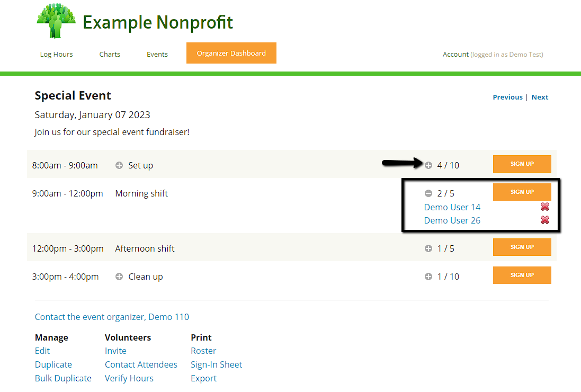Expand the 1 / 10 Clean up attendees
The width and height of the screenshot is (581, 392).
tap(428, 277)
